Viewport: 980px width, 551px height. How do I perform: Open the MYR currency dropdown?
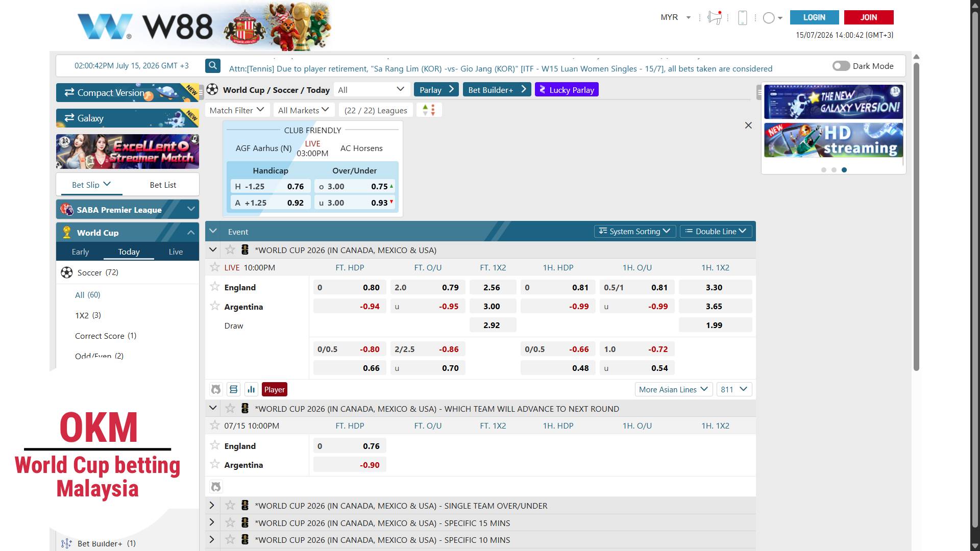(676, 17)
